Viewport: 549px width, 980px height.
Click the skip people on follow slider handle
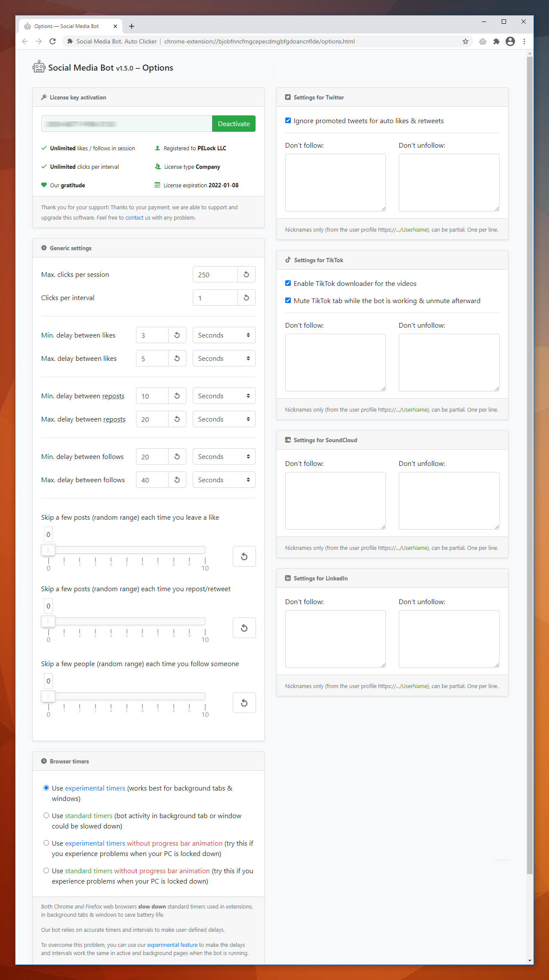click(48, 696)
